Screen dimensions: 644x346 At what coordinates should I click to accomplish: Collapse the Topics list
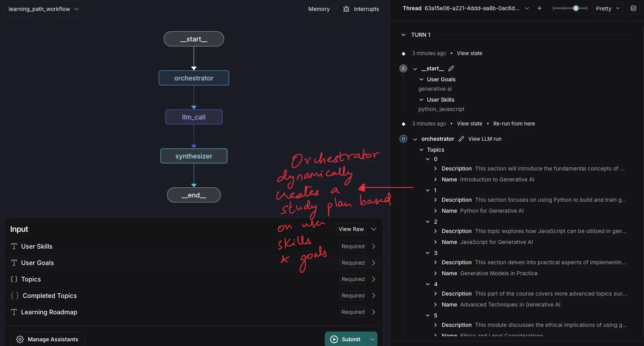pos(421,150)
